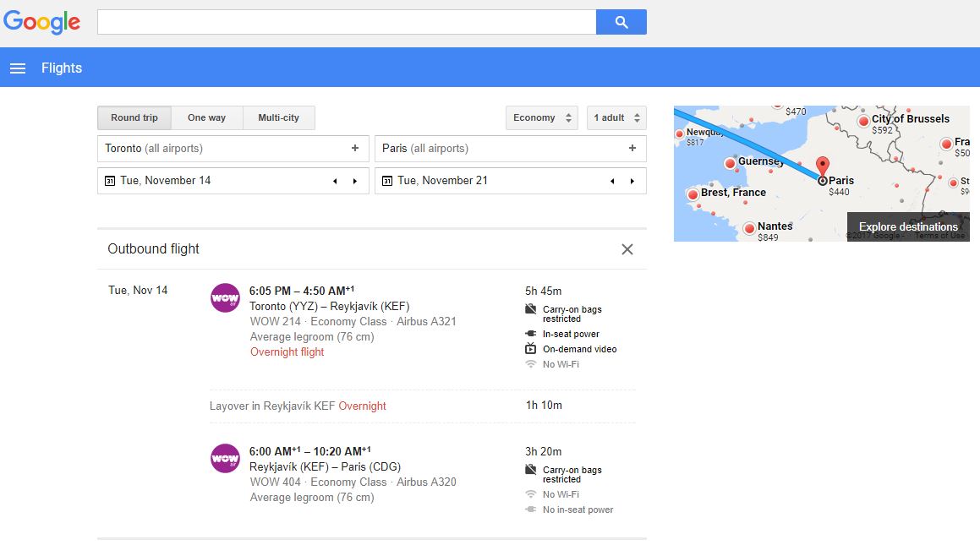
Task: Switch to One way trip
Action: point(206,118)
